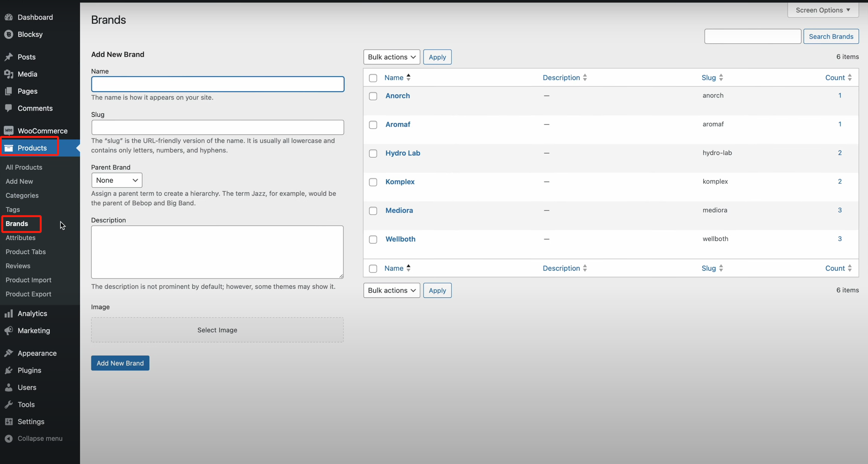Click the WooCommerce logo icon
Image resolution: width=868 pixels, height=464 pixels.
pyautogui.click(x=9, y=131)
